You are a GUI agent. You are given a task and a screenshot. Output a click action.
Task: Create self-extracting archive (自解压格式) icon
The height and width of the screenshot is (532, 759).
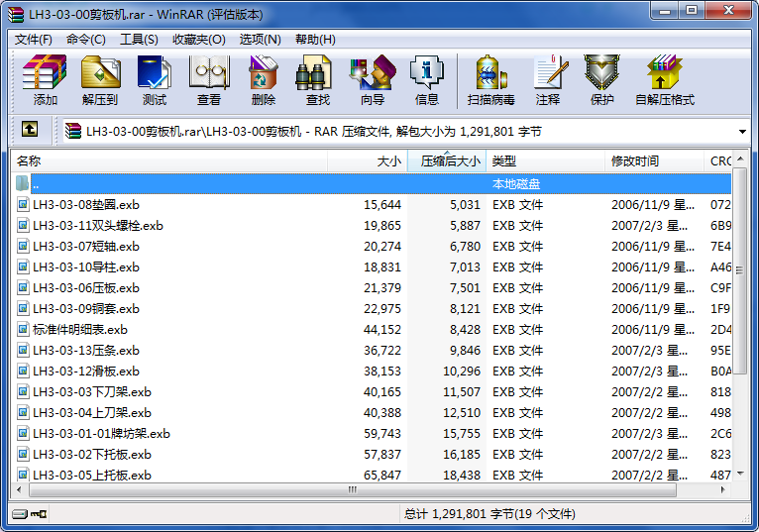665,80
